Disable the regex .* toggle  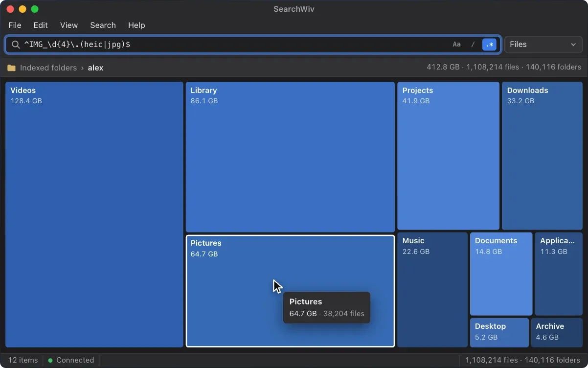click(489, 45)
